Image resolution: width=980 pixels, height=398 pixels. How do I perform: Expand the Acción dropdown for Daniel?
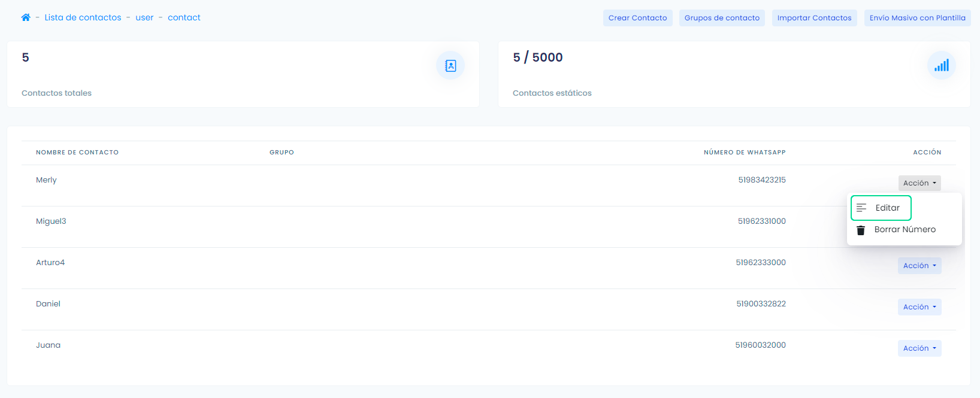919,307
